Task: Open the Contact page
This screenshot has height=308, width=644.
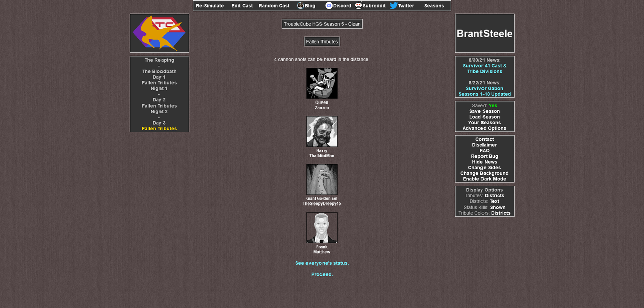Action: coord(485,140)
